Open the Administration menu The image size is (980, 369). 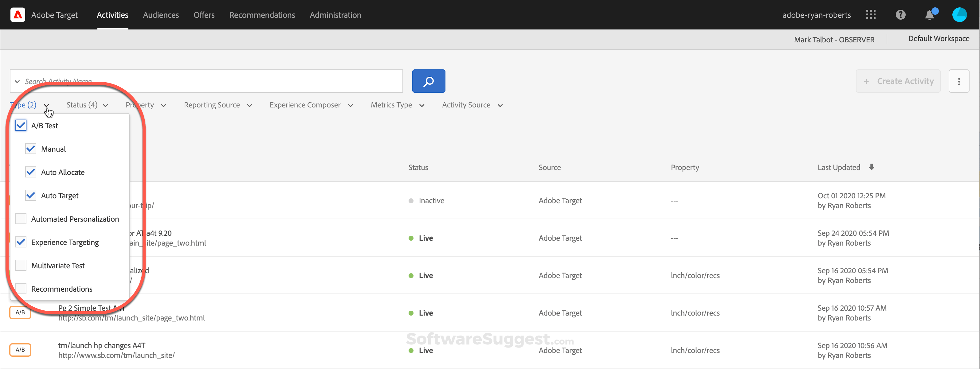tap(335, 15)
